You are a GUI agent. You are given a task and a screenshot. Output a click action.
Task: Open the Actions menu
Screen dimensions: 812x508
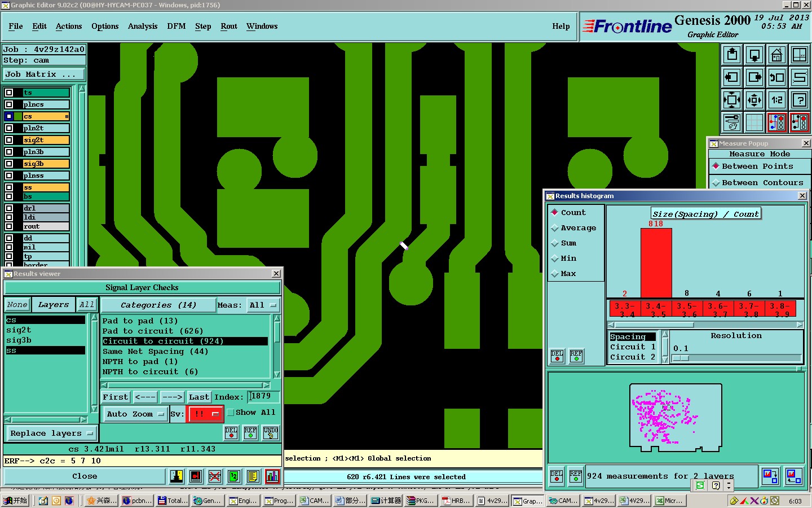pos(69,27)
